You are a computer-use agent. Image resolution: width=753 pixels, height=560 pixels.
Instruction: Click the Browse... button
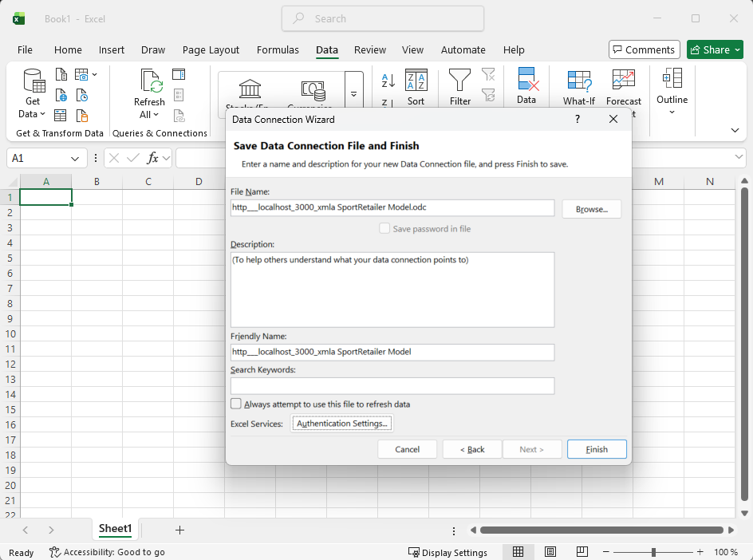coord(592,209)
